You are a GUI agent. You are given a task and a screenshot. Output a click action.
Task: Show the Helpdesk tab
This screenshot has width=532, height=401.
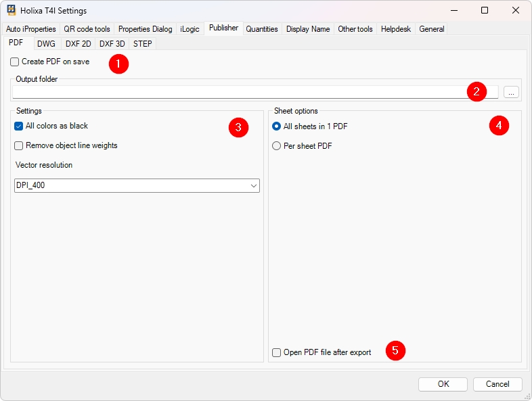(395, 29)
